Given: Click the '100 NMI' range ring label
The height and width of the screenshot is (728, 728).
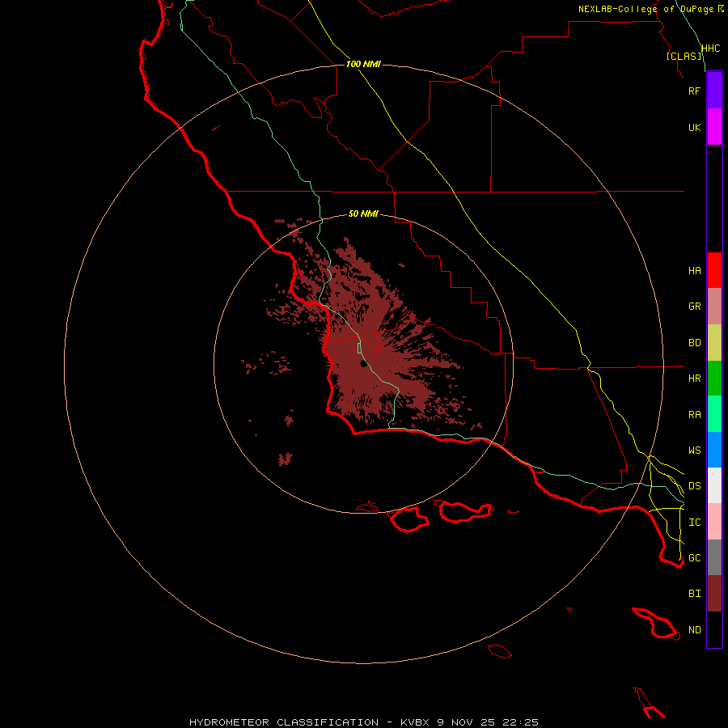Looking at the screenshot, I should pos(363,64).
